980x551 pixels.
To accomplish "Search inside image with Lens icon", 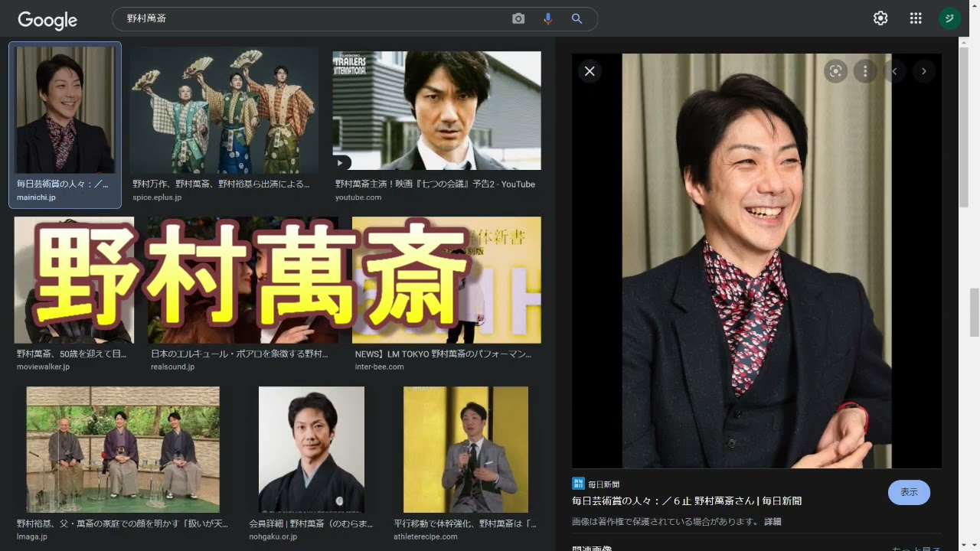I will pos(835,71).
